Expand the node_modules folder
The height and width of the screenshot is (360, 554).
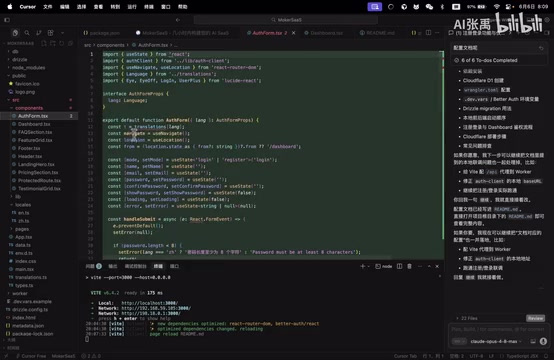pos(28,68)
